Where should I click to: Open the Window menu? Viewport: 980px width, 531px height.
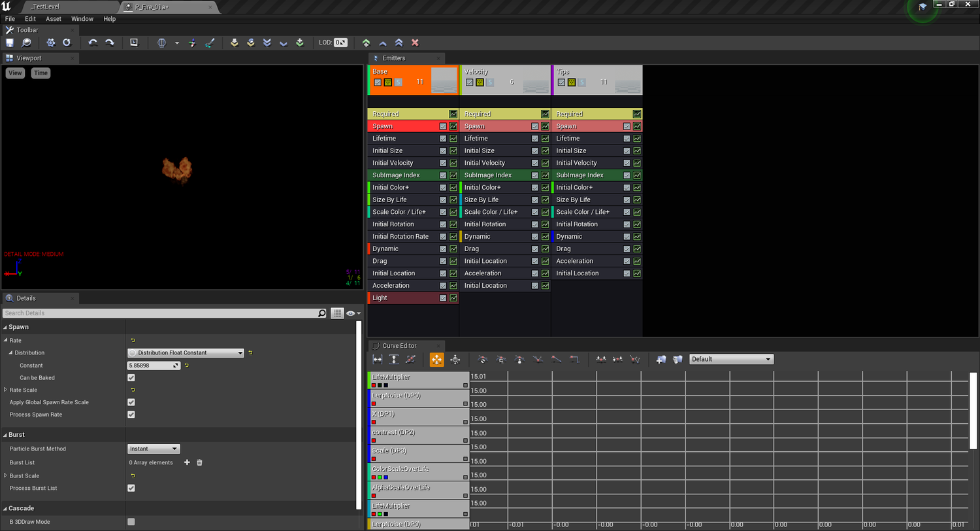click(82, 19)
